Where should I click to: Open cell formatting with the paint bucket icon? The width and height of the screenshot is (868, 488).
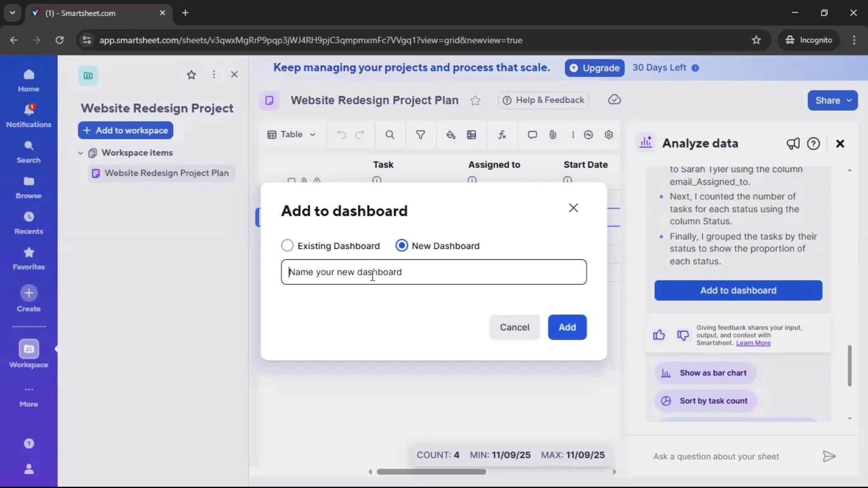tap(451, 135)
